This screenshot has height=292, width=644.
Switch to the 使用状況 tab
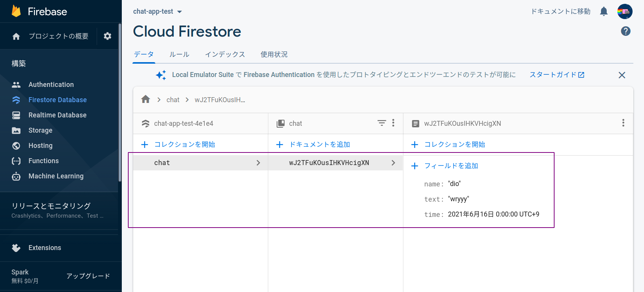pyautogui.click(x=274, y=55)
